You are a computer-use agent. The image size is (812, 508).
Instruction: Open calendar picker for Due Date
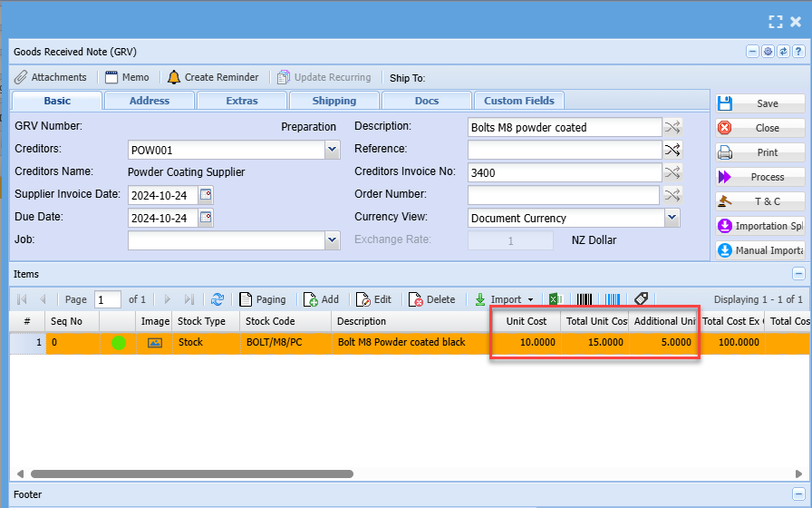pos(206,218)
